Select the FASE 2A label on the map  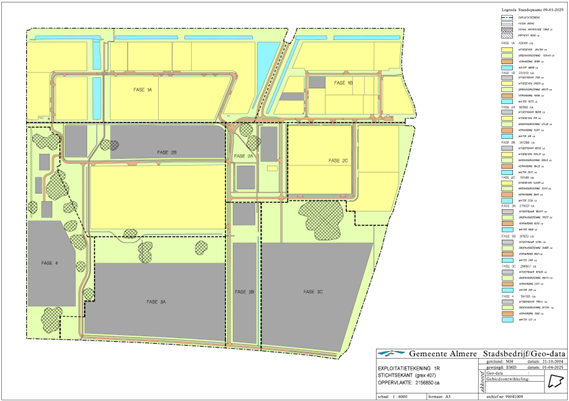(242, 156)
